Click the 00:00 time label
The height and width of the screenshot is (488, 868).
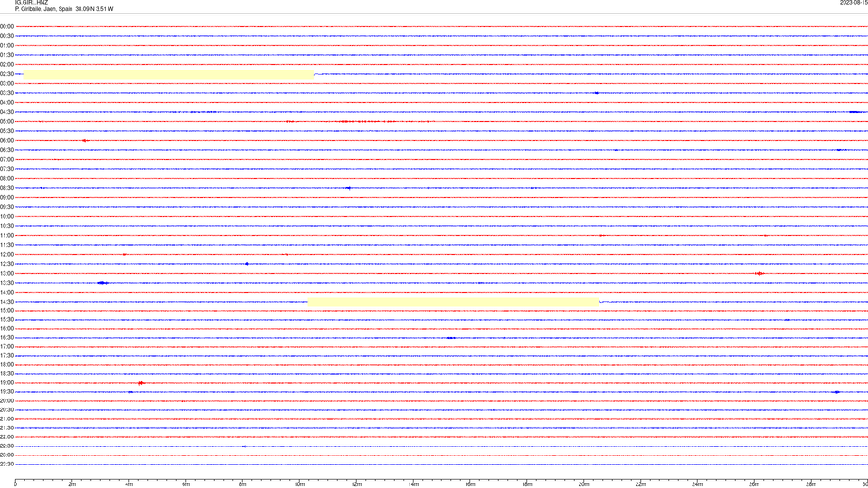tap(7, 26)
